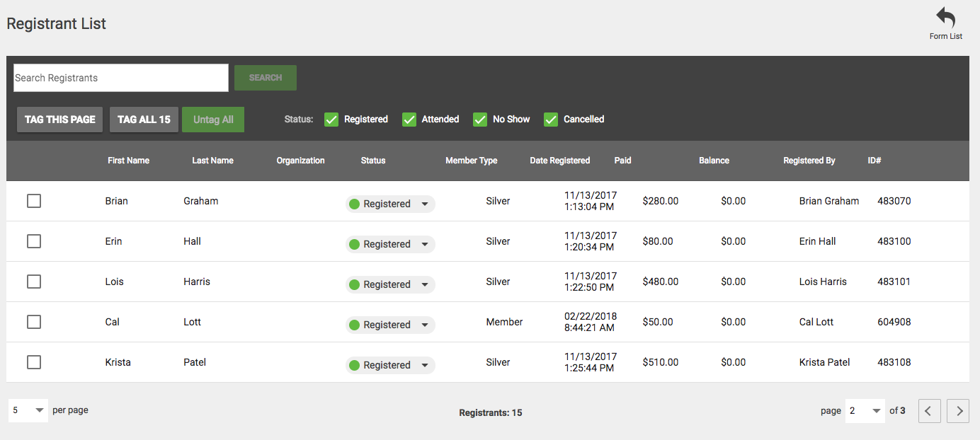
Task: Click date 02/22/2018 8:44:21 AM
Action: (591, 322)
